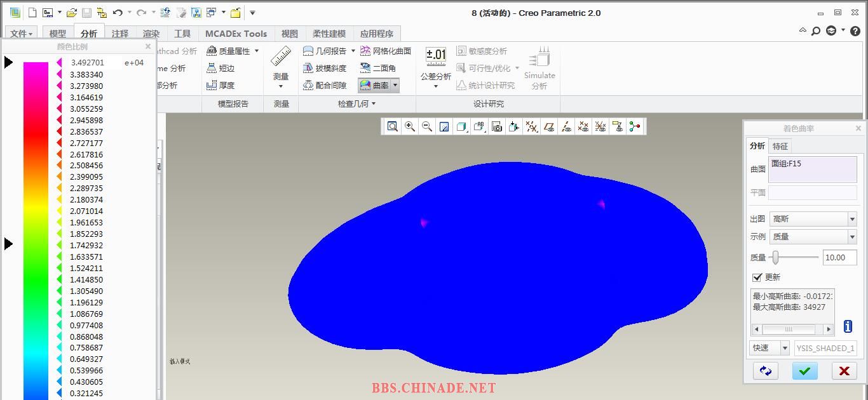
Task: Toggle the Update (更新) checkbox
Action: (757, 277)
